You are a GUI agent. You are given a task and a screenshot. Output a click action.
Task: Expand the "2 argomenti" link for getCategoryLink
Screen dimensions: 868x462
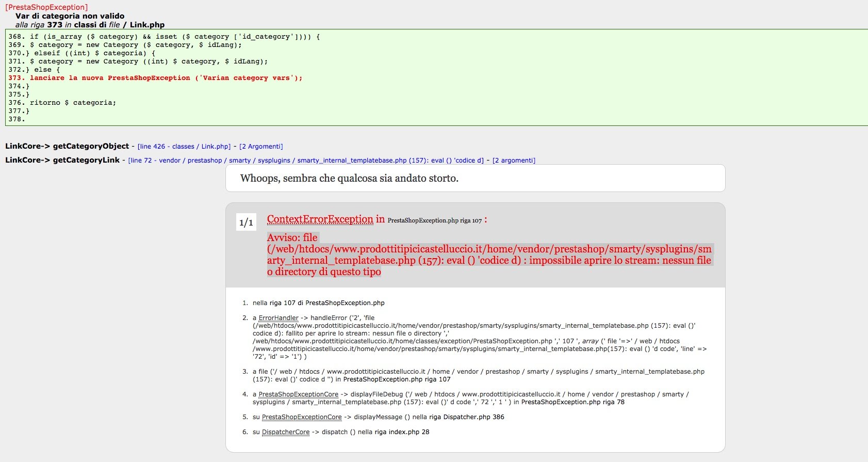(514, 161)
